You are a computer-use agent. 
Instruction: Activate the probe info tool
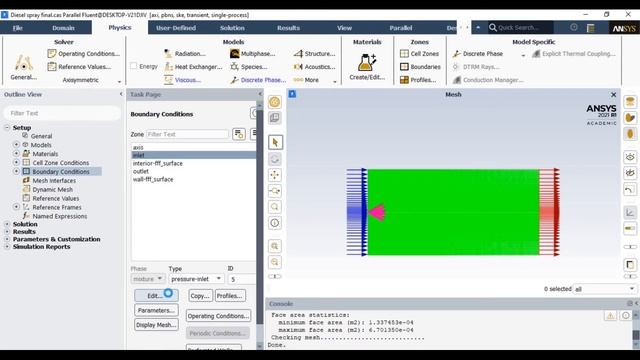pos(275,223)
